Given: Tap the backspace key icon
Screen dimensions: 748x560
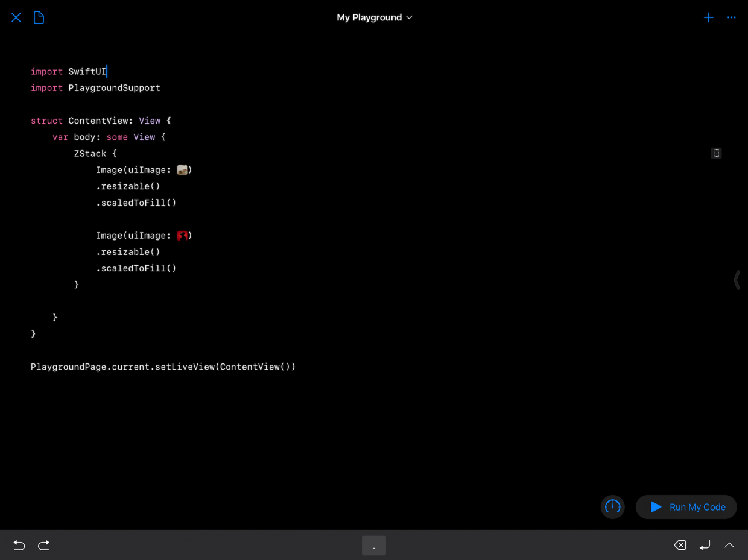Looking at the screenshot, I should pos(680,545).
